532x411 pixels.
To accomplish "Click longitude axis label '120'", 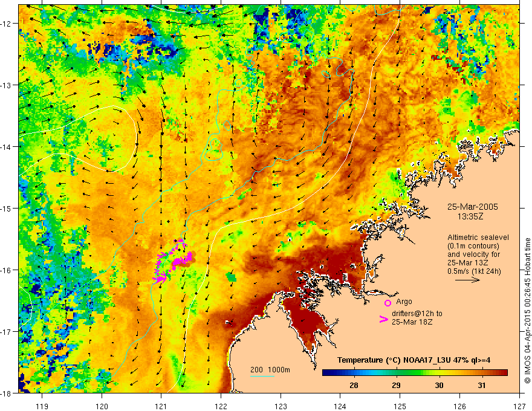I will click(x=102, y=406).
